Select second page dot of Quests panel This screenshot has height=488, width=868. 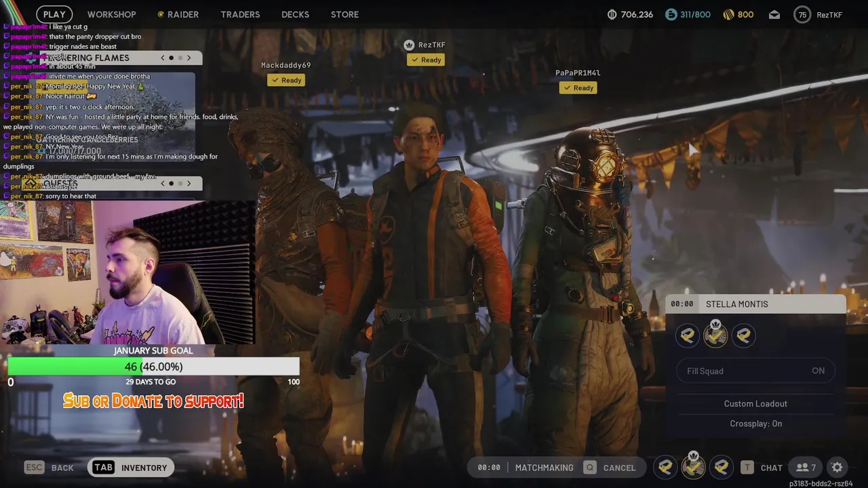coord(180,183)
